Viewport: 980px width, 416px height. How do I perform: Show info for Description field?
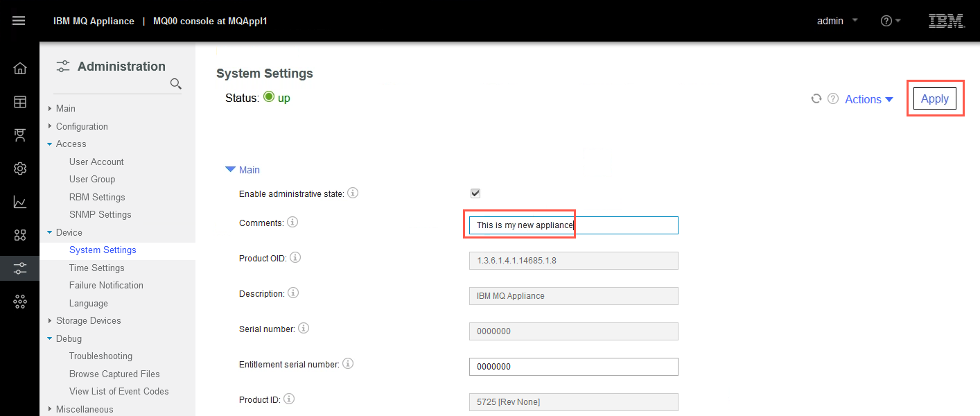(293, 293)
